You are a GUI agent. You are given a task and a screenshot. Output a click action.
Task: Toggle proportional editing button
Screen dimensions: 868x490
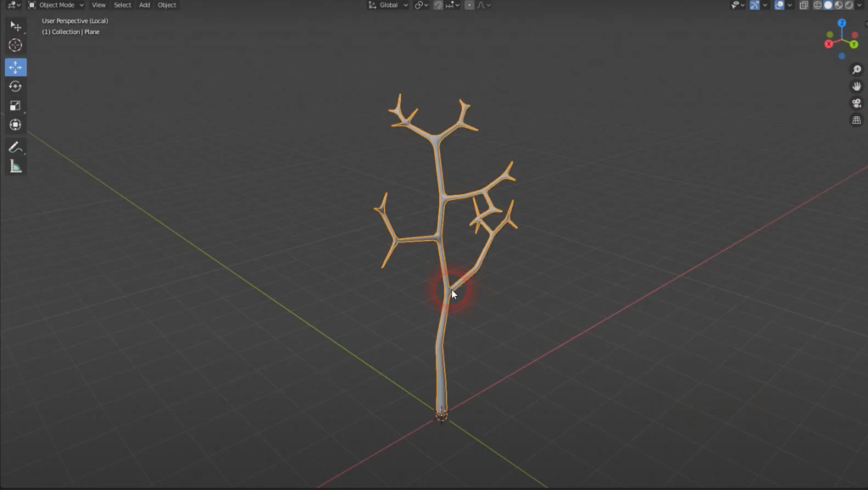point(470,5)
